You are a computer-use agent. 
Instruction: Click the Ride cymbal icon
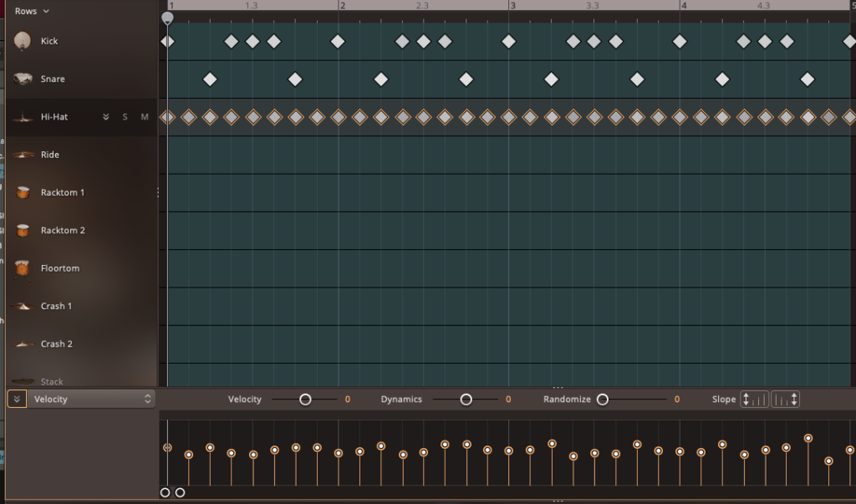point(23,155)
